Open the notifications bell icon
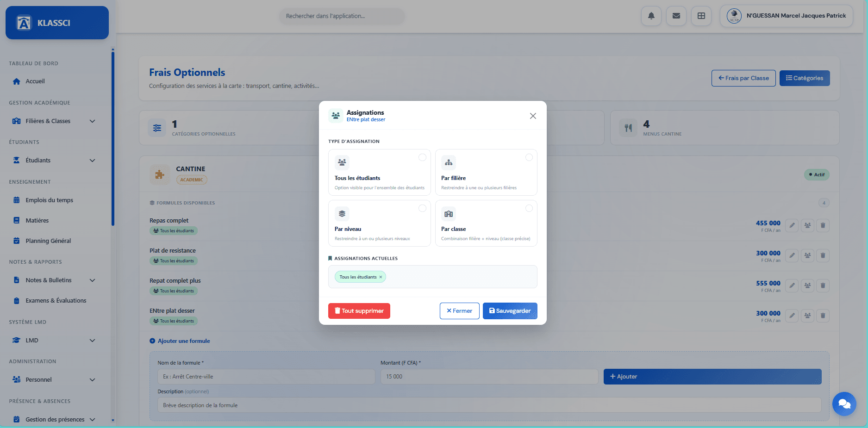The width and height of the screenshot is (868, 428). coord(651,16)
